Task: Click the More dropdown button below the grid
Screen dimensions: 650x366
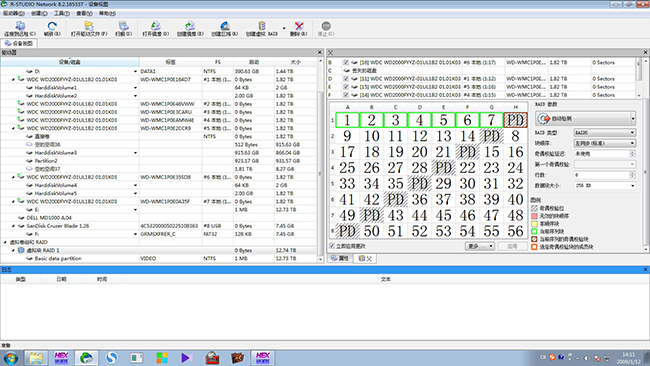Action: [x=480, y=246]
